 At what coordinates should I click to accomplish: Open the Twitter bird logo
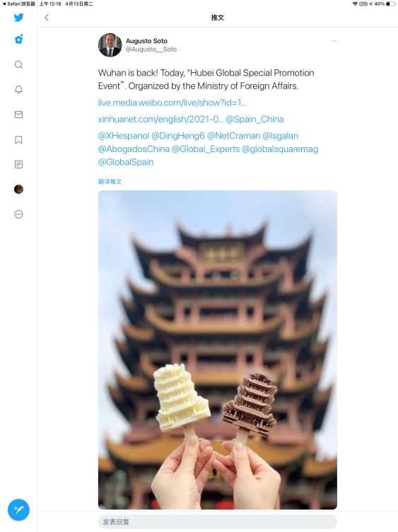click(x=18, y=17)
